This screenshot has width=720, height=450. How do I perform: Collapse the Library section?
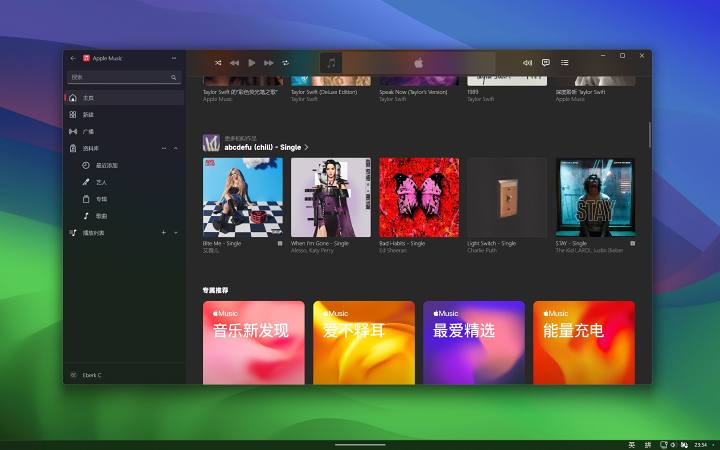(x=176, y=148)
